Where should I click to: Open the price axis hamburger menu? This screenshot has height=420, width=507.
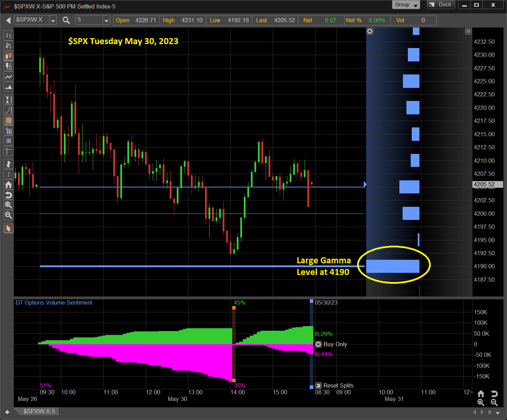pos(468,31)
